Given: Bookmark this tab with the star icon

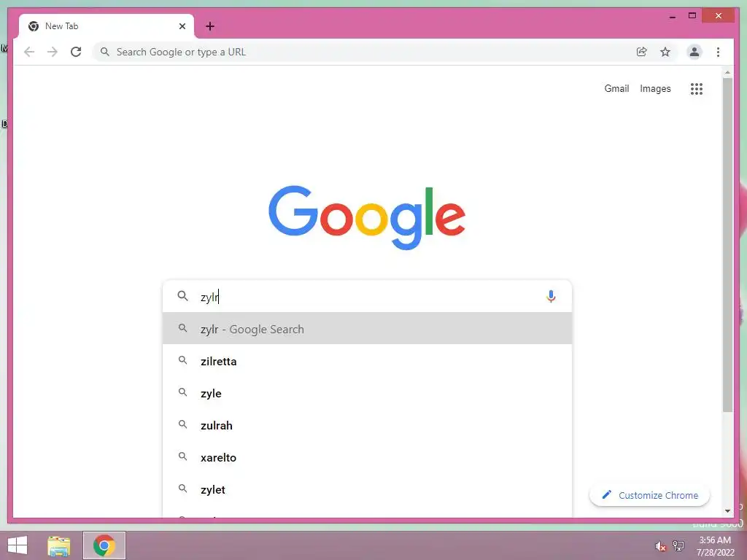Looking at the screenshot, I should point(665,52).
